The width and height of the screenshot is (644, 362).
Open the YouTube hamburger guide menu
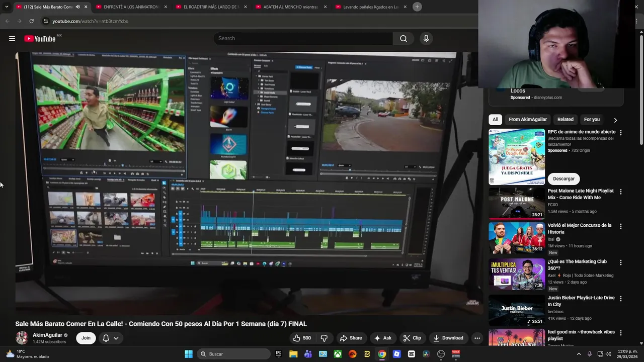pyautogui.click(x=12, y=39)
